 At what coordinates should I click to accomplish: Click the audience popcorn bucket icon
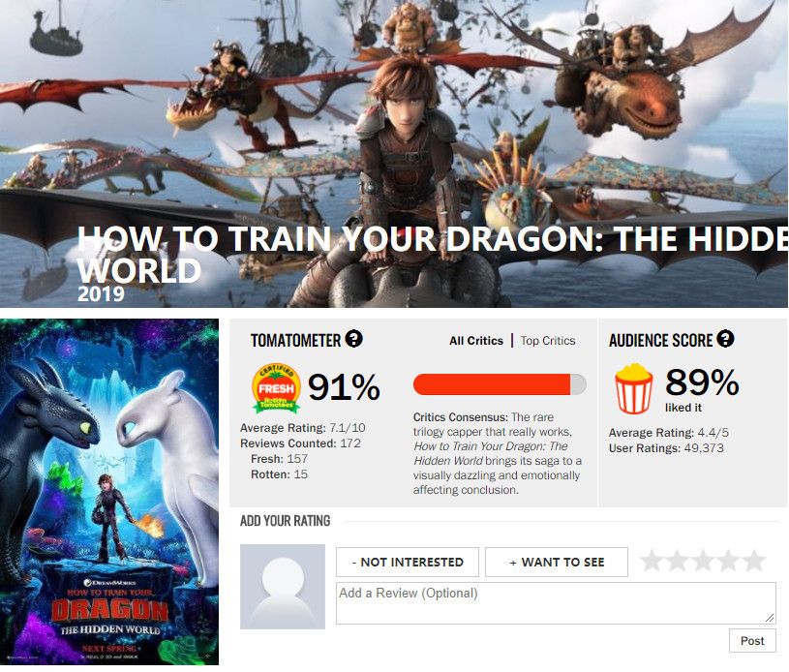pyautogui.click(x=634, y=388)
